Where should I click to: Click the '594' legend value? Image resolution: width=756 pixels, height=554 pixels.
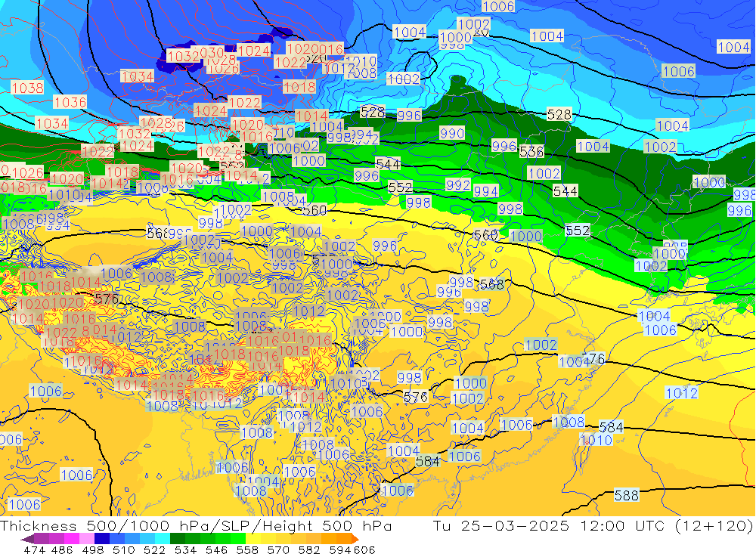340,549
